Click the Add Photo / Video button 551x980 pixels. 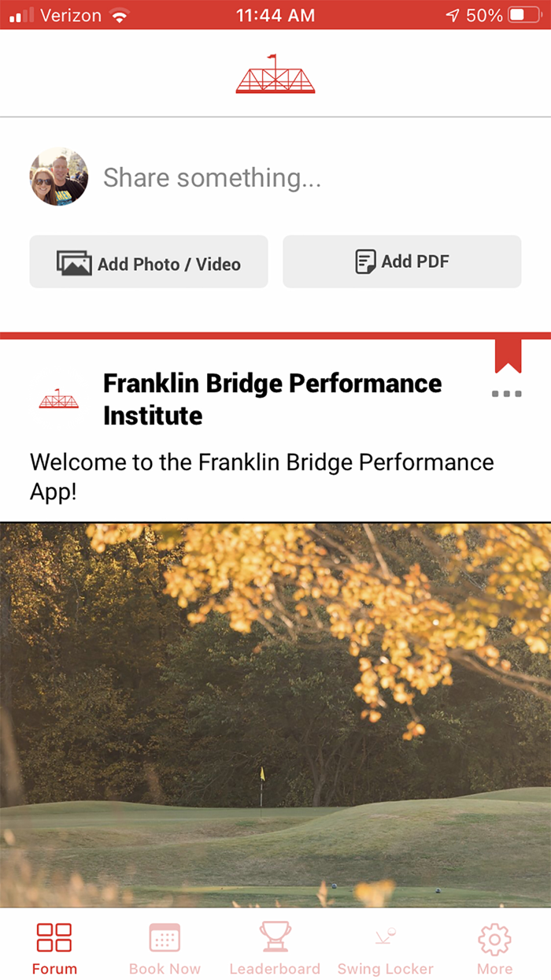point(148,262)
